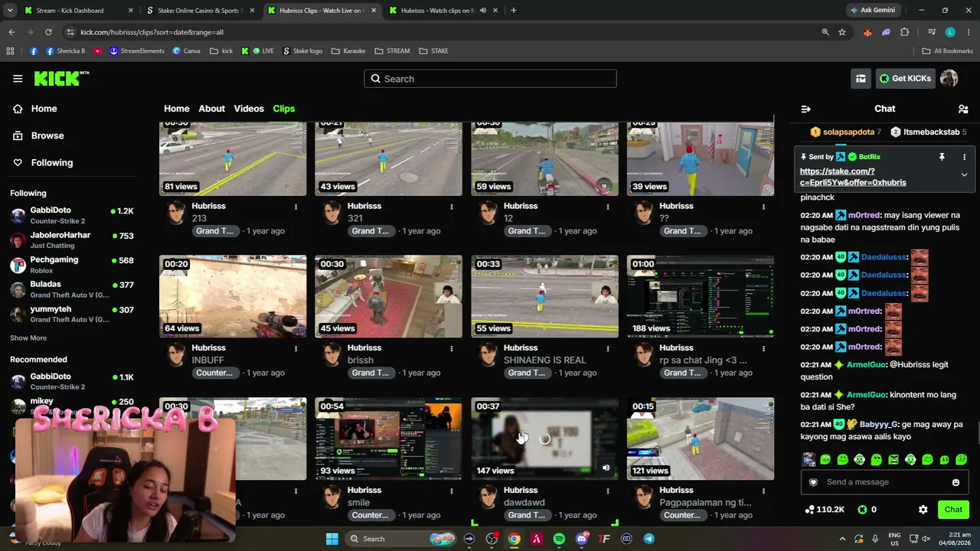
Task: Open the STAKE bookmarks folder
Action: [433, 51]
